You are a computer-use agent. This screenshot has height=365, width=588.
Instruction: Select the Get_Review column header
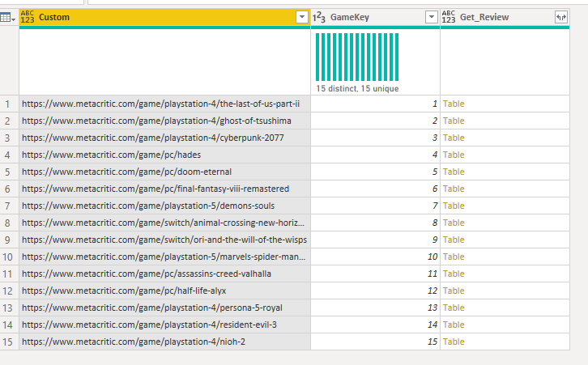click(x=505, y=17)
